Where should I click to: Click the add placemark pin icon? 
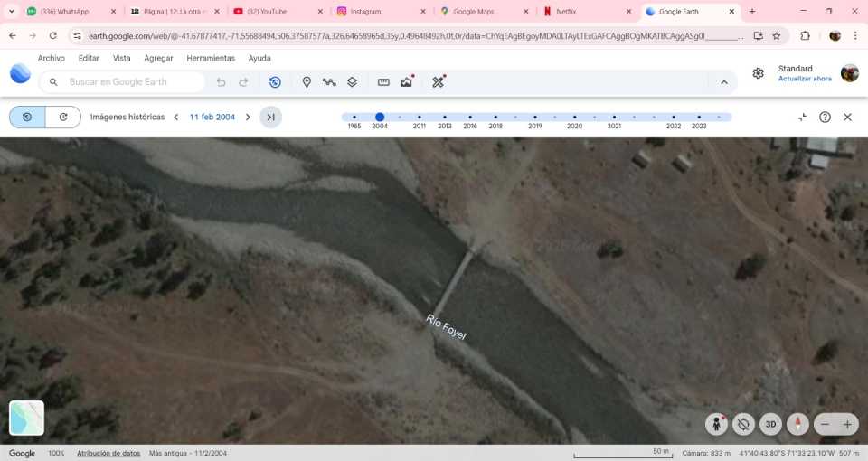pos(307,82)
